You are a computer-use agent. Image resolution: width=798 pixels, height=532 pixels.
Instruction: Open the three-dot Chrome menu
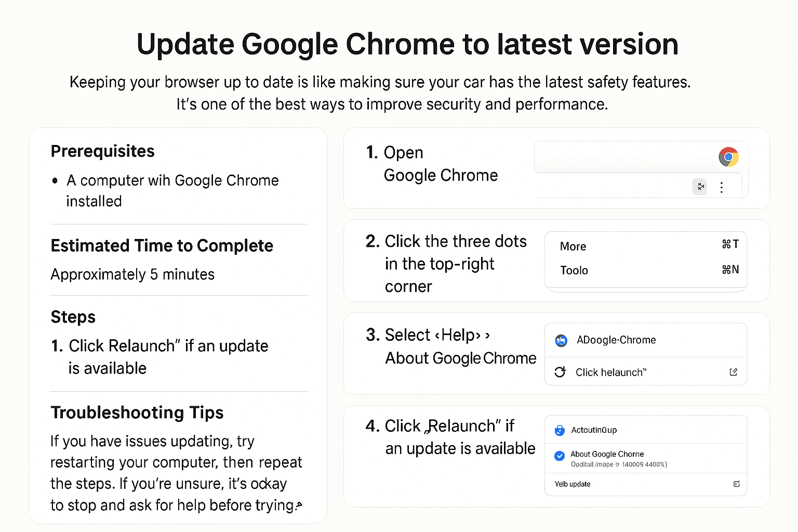pos(722,188)
